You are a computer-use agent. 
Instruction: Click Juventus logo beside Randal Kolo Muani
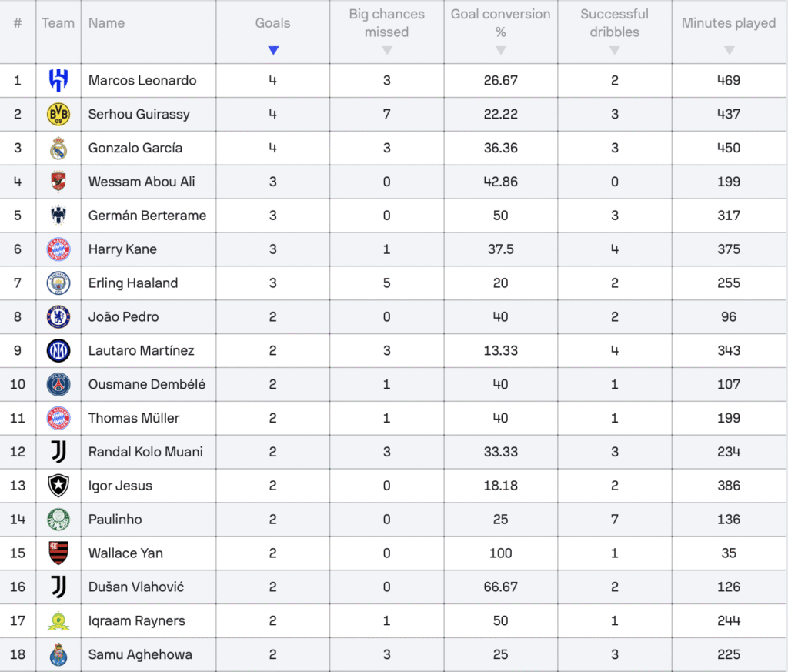pos(58,452)
